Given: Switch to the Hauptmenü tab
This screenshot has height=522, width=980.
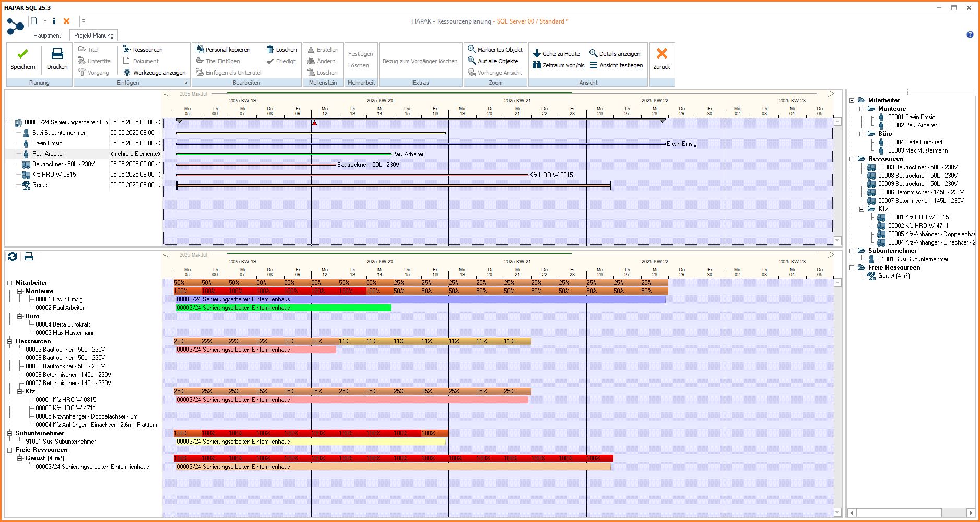Looking at the screenshot, I should (48, 36).
